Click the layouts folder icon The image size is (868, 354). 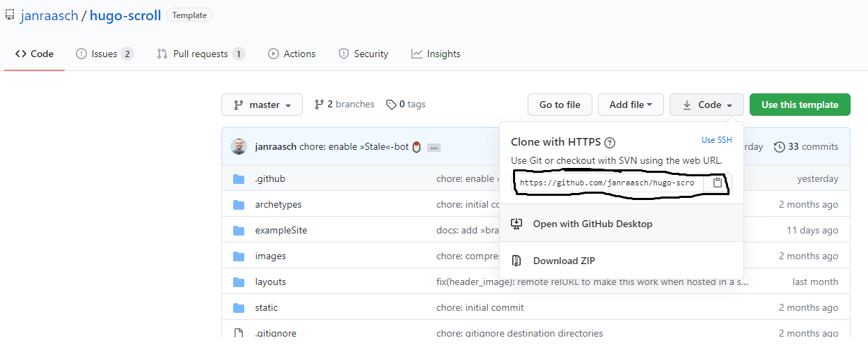pos(239,282)
